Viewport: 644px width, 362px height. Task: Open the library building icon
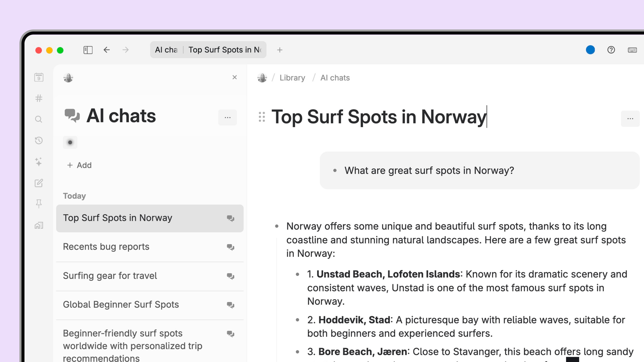point(39,225)
